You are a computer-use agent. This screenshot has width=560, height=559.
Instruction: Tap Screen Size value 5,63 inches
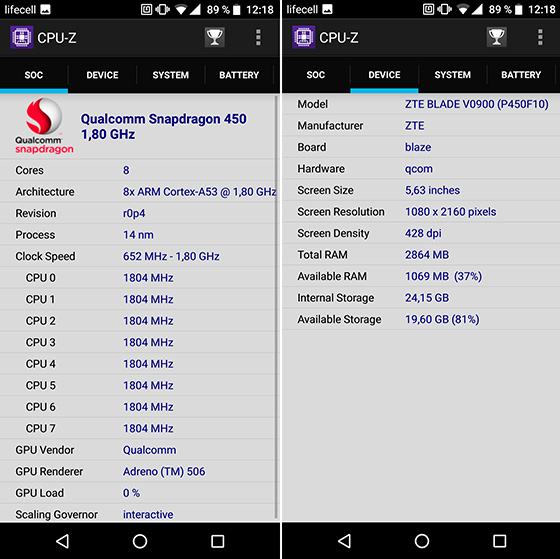(432, 190)
